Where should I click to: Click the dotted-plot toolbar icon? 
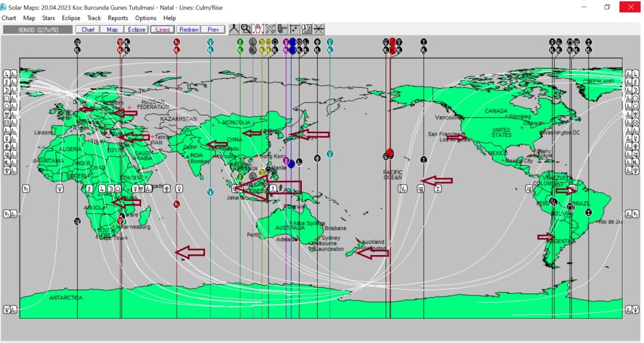pyautogui.click(x=294, y=29)
